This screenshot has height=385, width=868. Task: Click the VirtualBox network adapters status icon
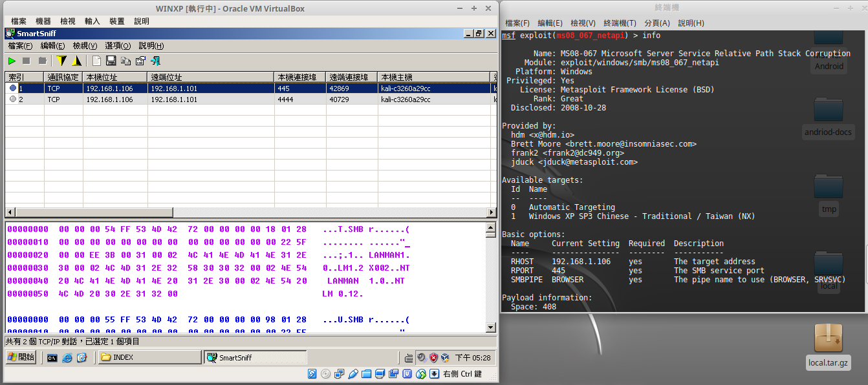tap(340, 373)
